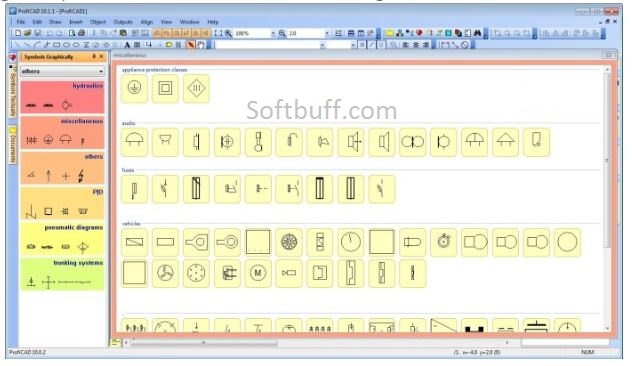This screenshot has height=366, width=632.
Task: Click the appliance protection classes heading
Action: click(154, 70)
